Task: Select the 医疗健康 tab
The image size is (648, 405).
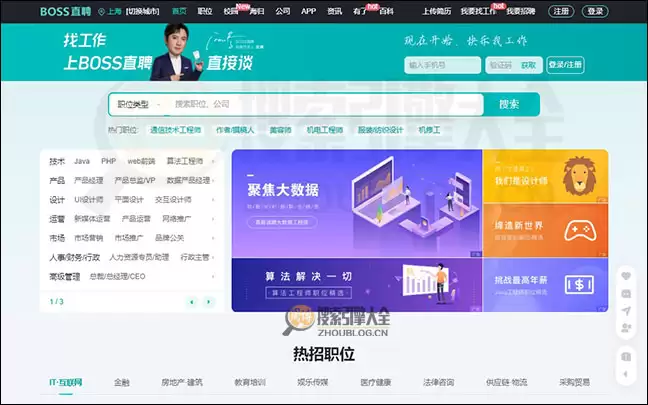Action: tap(376, 383)
